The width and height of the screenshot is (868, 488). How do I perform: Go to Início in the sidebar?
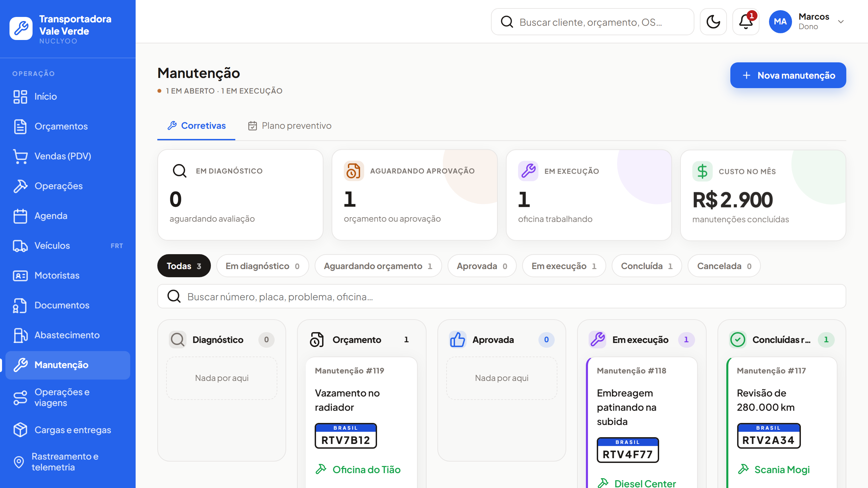[x=68, y=97]
